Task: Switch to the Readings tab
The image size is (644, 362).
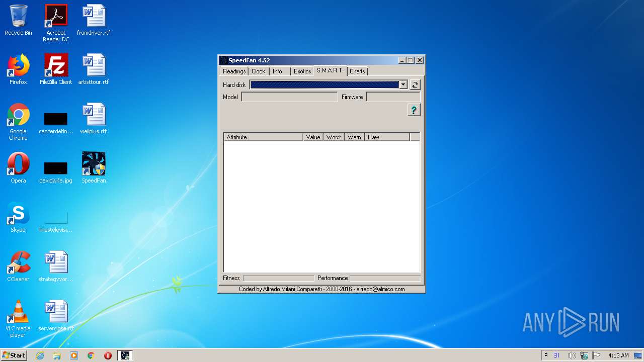Action: [x=234, y=71]
